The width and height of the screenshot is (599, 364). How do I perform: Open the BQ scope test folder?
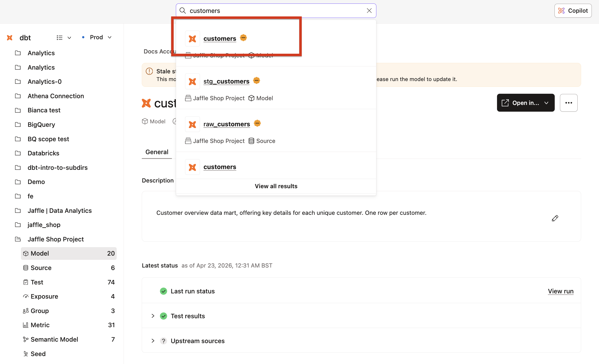(48, 139)
